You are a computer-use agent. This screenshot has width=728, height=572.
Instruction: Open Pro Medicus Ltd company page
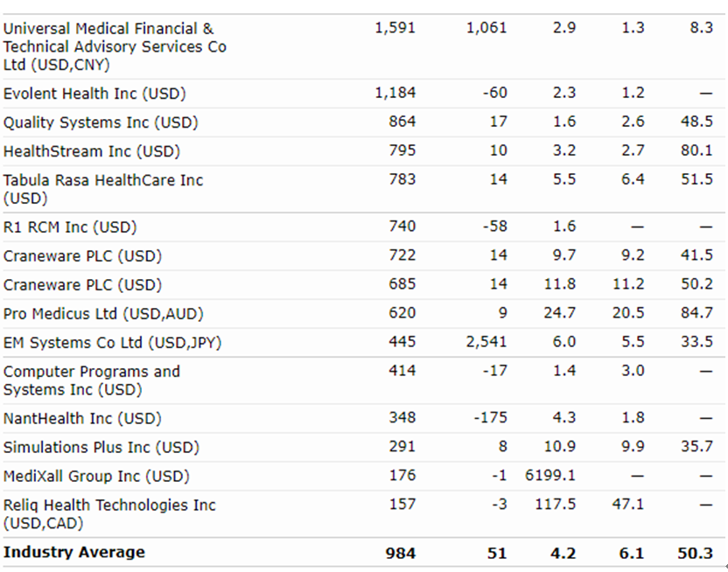(103, 314)
